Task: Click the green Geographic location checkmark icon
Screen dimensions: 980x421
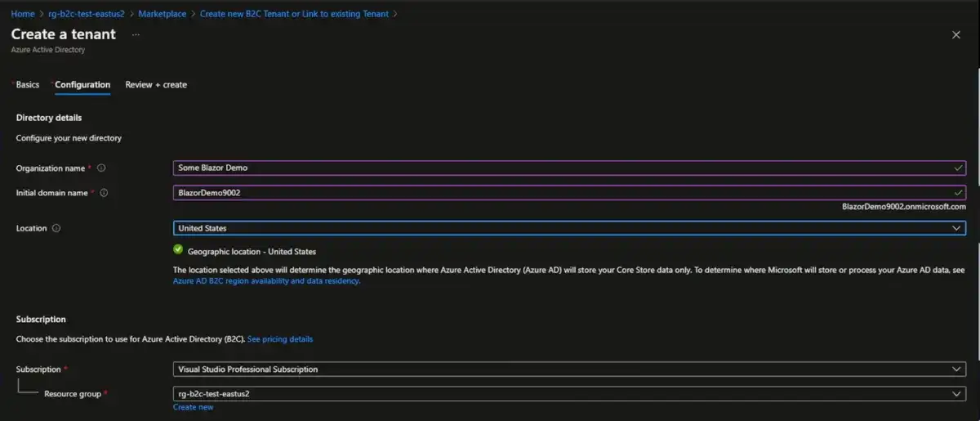Action: pos(178,251)
